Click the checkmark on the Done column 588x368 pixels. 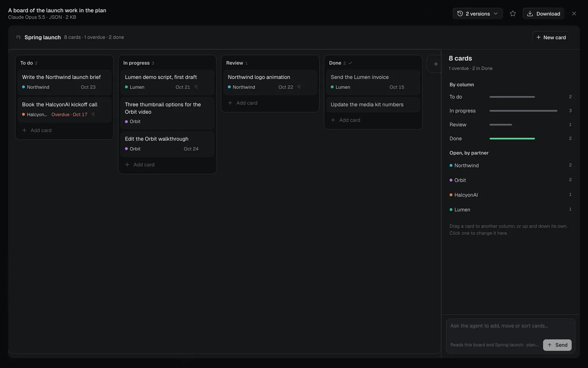pos(350,63)
